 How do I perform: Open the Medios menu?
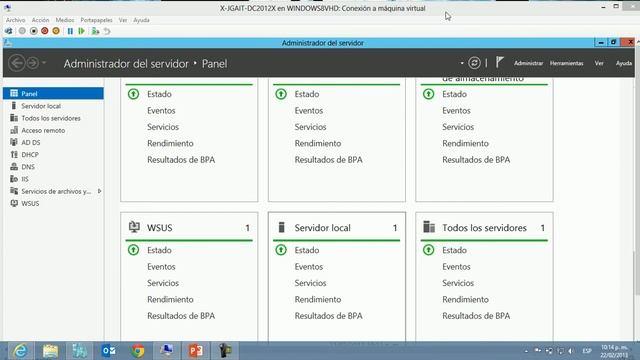click(65, 20)
